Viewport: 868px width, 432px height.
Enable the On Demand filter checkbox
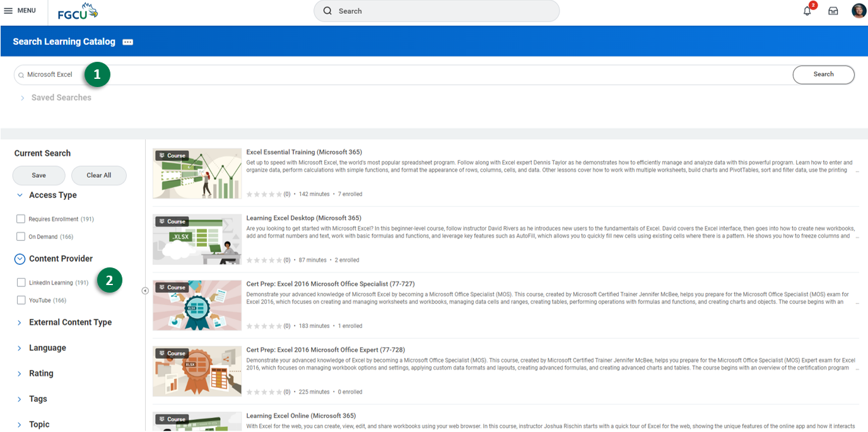tap(21, 237)
